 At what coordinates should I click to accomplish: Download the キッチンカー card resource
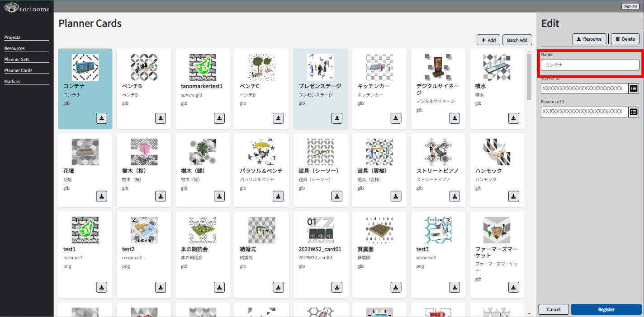396,118
